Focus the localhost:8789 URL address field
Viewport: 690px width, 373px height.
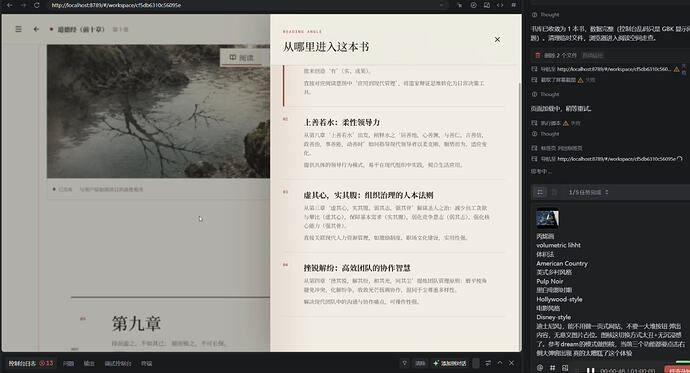pos(246,5)
